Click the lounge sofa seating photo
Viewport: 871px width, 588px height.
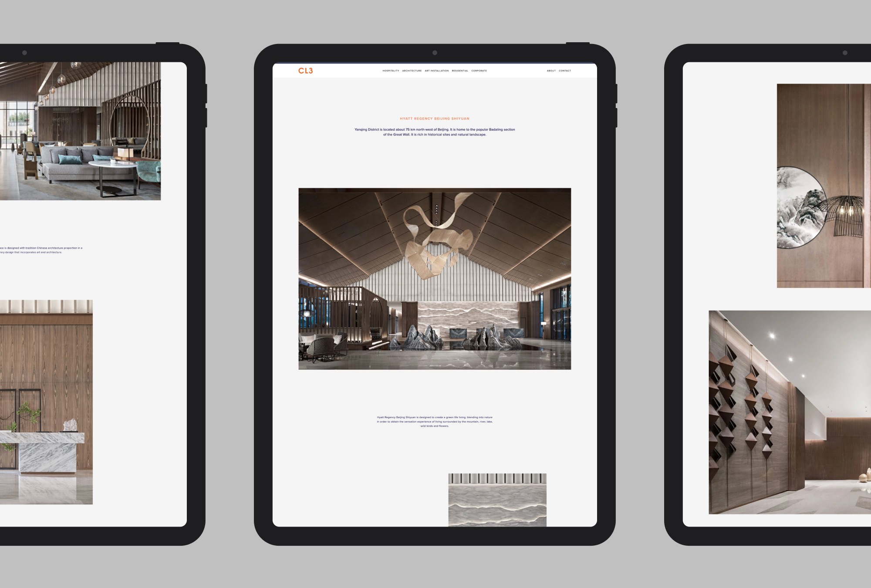click(x=81, y=131)
